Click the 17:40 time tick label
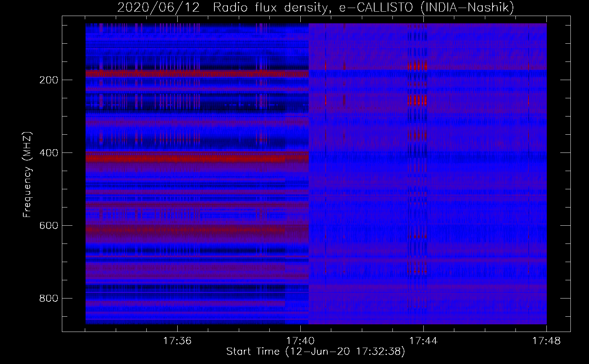This screenshot has height=364, width=589. pos(300,341)
